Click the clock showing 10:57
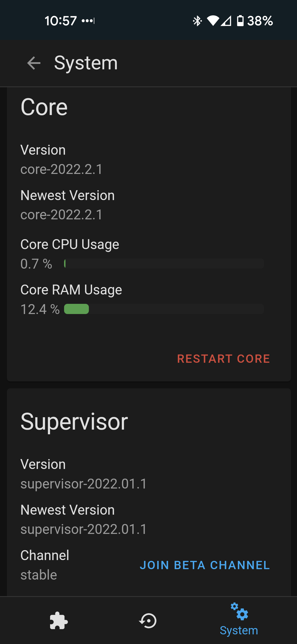This screenshot has height=644, width=297. pyautogui.click(x=61, y=21)
